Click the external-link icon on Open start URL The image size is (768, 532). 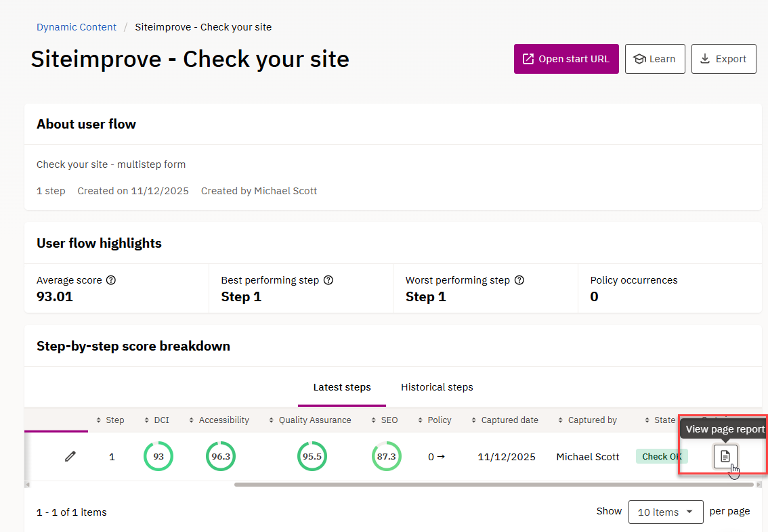(x=530, y=59)
